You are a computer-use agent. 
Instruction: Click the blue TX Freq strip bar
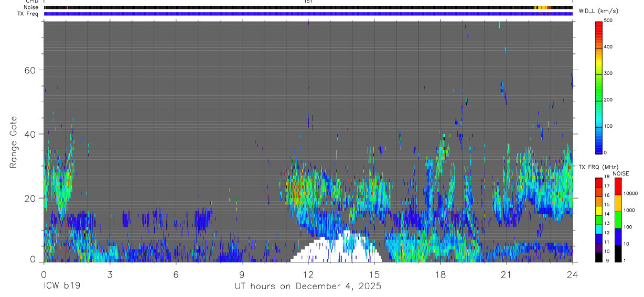pos(308,14)
